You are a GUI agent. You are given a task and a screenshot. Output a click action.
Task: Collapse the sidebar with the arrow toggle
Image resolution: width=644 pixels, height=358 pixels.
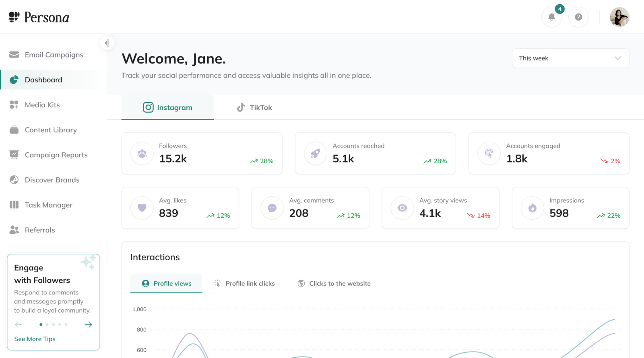[107, 43]
